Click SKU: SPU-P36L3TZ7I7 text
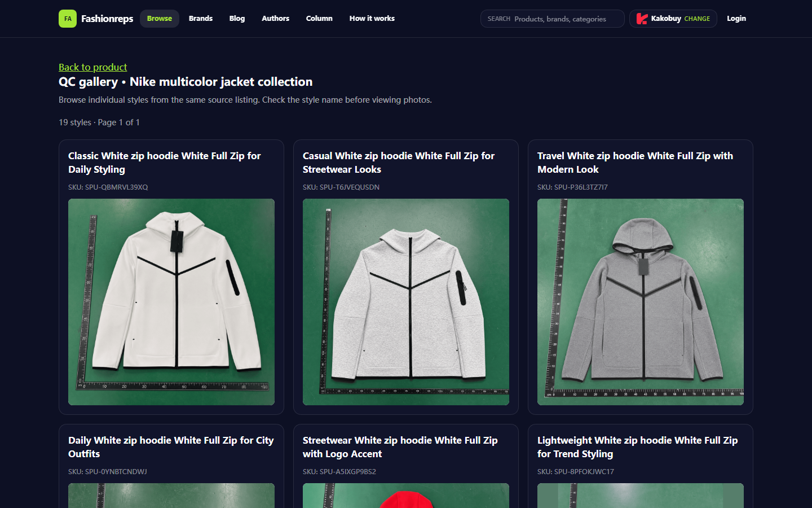The height and width of the screenshot is (508, 812). click(572, 187)
